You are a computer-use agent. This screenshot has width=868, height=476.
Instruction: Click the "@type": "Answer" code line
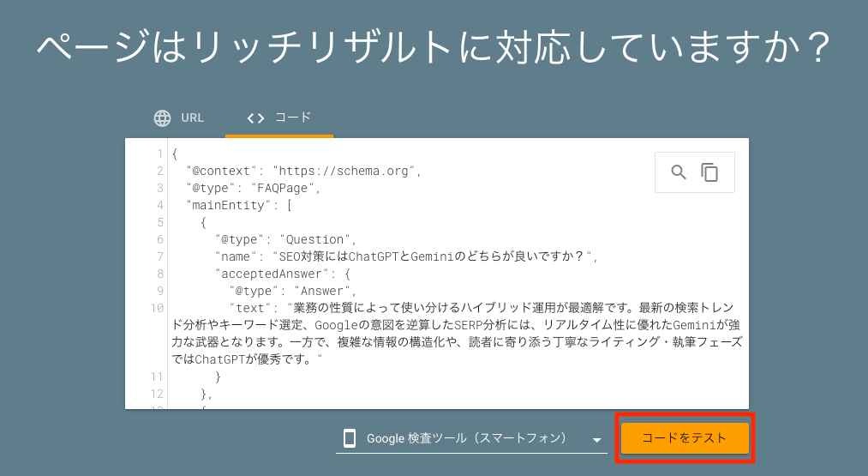(293, 291)
